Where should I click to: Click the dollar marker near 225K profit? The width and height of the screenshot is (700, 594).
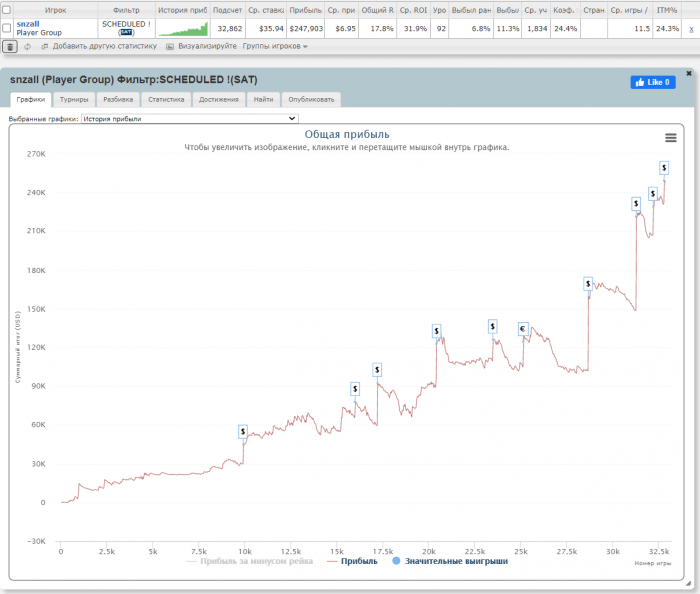(x=636, y=204)
